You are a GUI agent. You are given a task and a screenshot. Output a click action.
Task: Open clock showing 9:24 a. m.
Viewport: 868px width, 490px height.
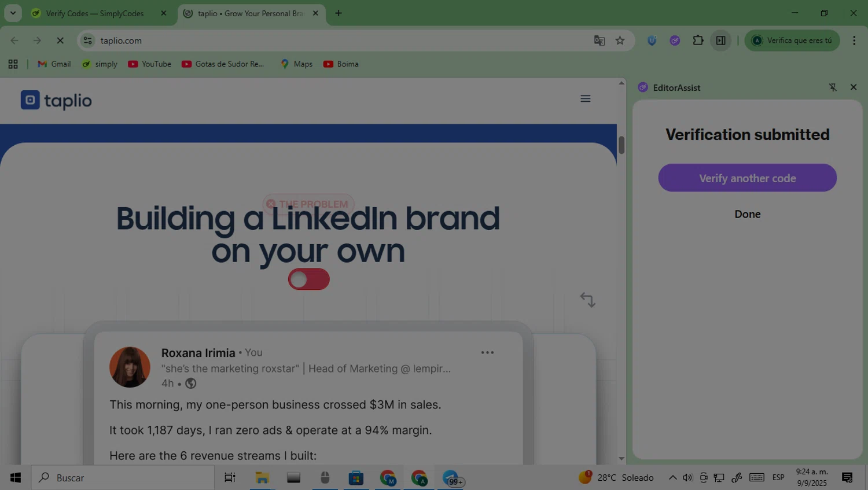[x=812, y=477]
